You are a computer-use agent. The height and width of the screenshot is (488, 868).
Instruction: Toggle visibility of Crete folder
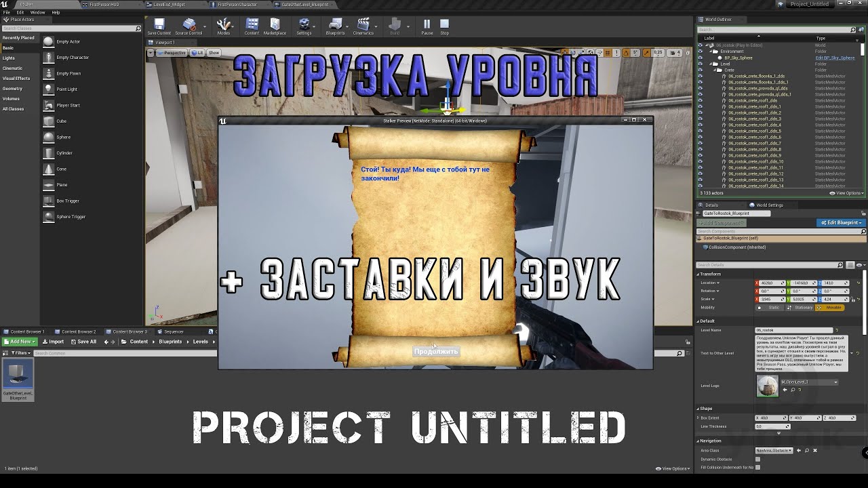coord(701,70)
